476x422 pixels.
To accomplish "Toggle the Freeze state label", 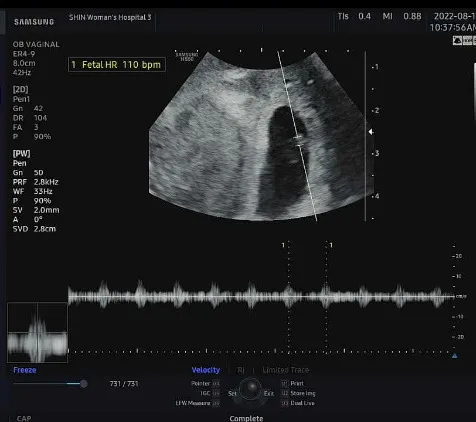I will coord(25,370).
